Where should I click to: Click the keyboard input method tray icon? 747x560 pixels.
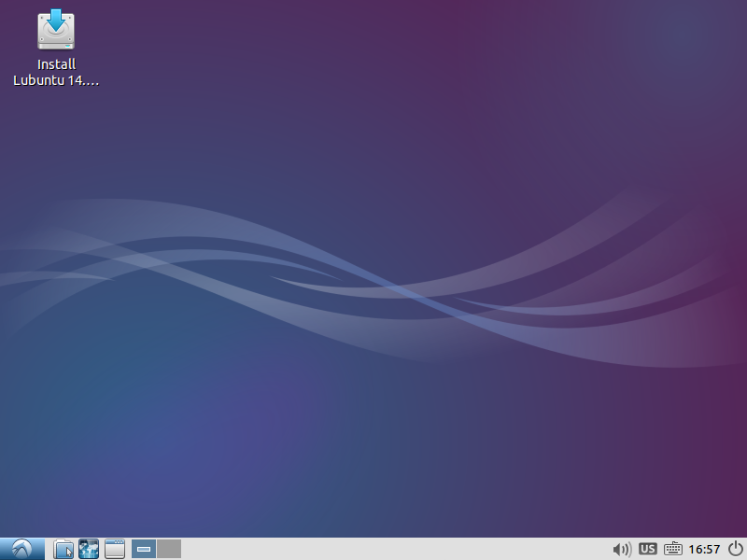click(x=673, y=549)
